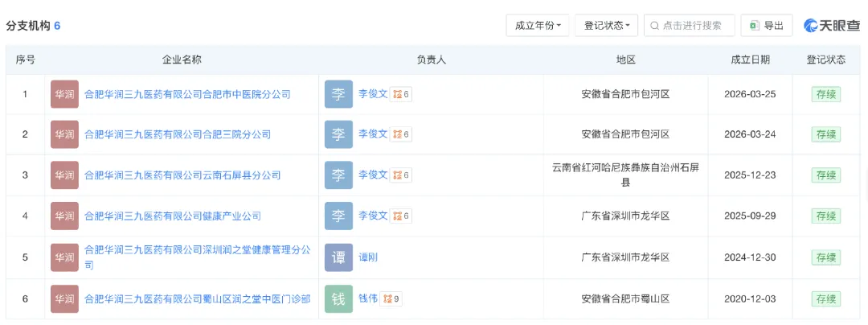The image size is (868, 325).
Task: Open 合肥华润三九医药有限公司合肥市中医院分公司 link
Action: tap(187, 94)
